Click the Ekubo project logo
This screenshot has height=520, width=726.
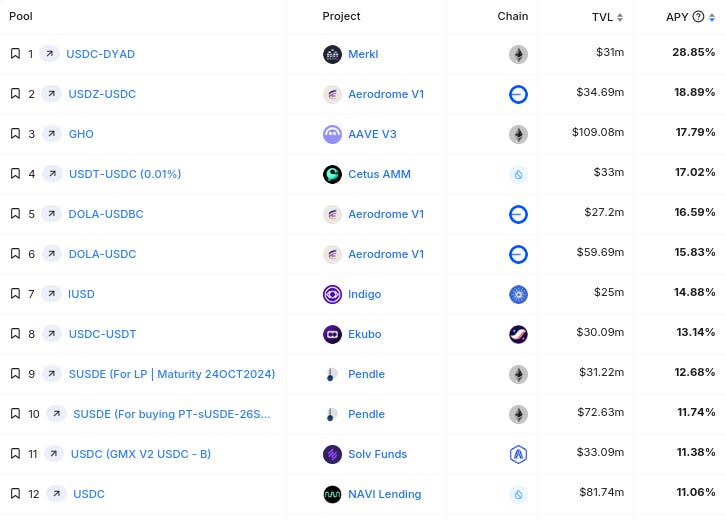click(x=332, y=334)
